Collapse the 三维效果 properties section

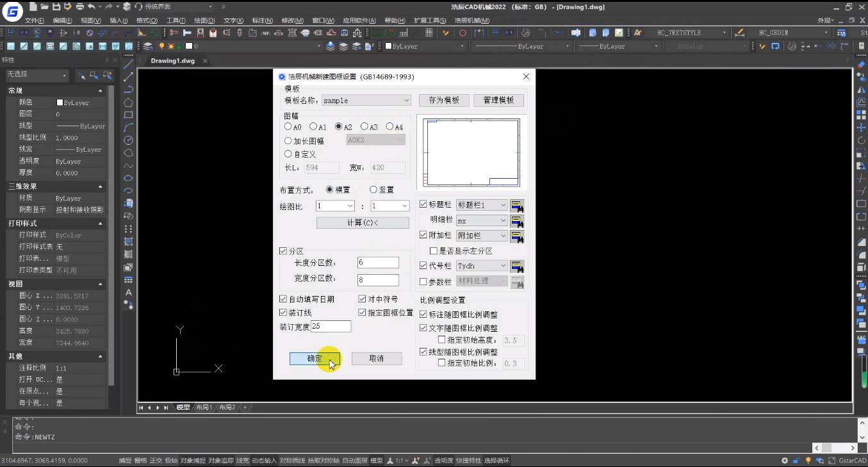pyautogui.click(x=101, y=186)
